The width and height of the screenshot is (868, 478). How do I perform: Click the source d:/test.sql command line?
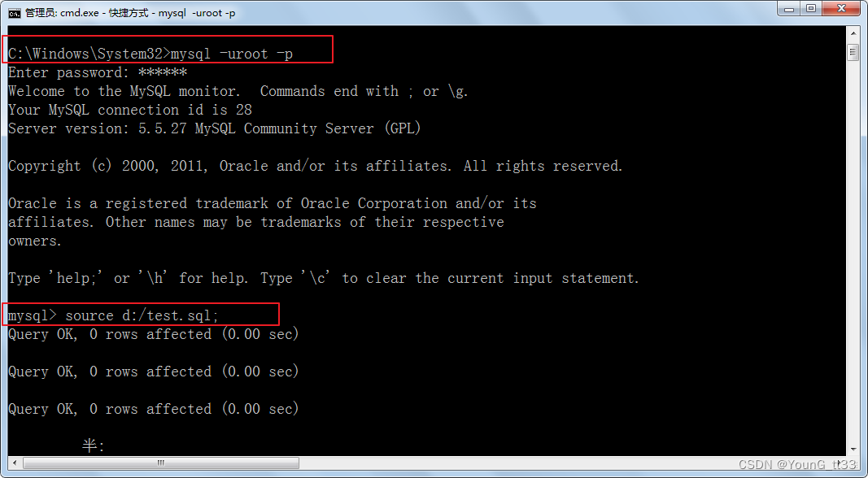pyautogui.click(x=113, y=316)
